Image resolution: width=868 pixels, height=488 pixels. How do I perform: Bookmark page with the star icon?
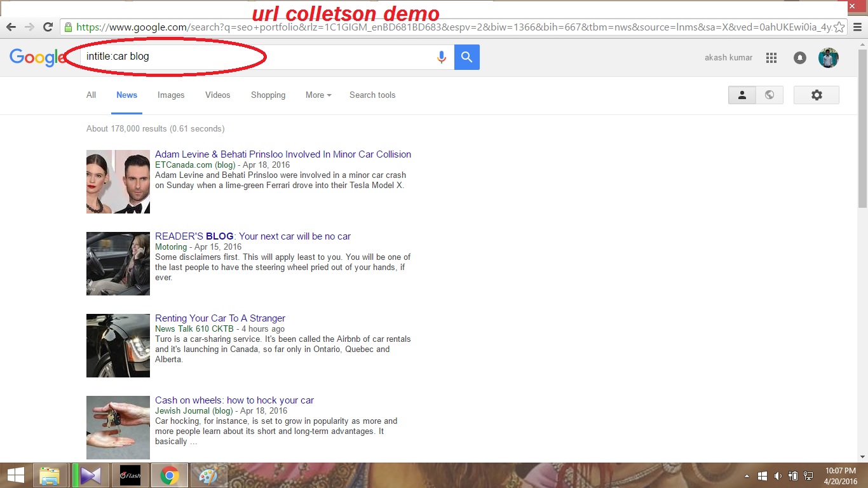click(x=839, y=27)
